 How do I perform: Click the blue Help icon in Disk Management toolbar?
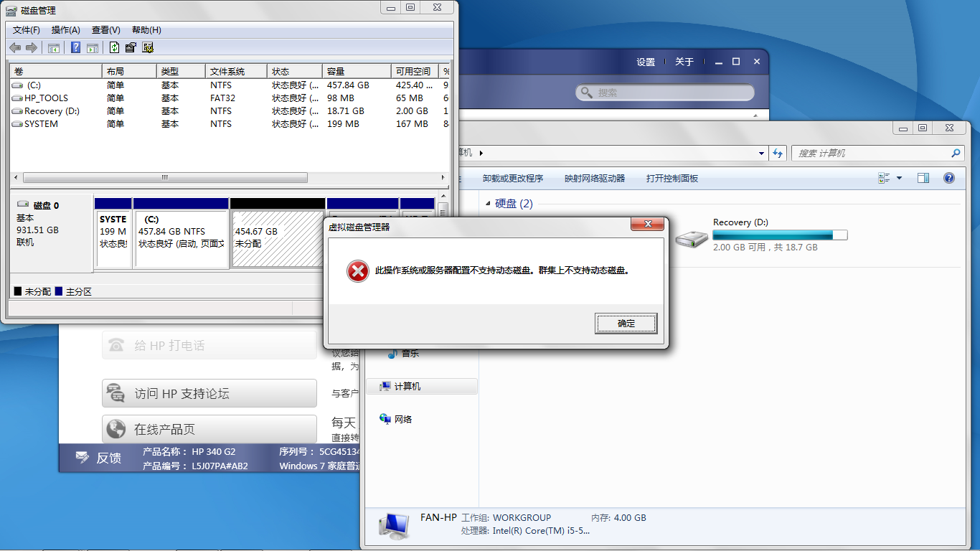tap(75, 48)
